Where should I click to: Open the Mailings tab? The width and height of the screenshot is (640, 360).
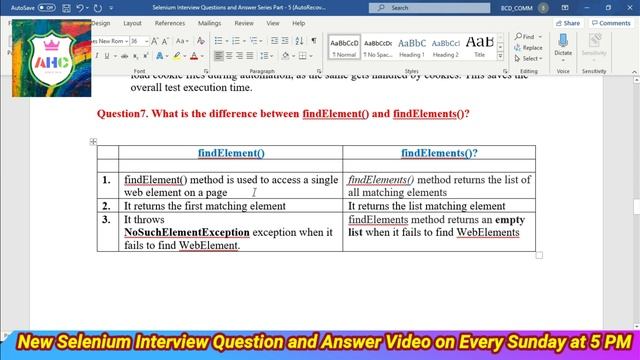point(209,23)
